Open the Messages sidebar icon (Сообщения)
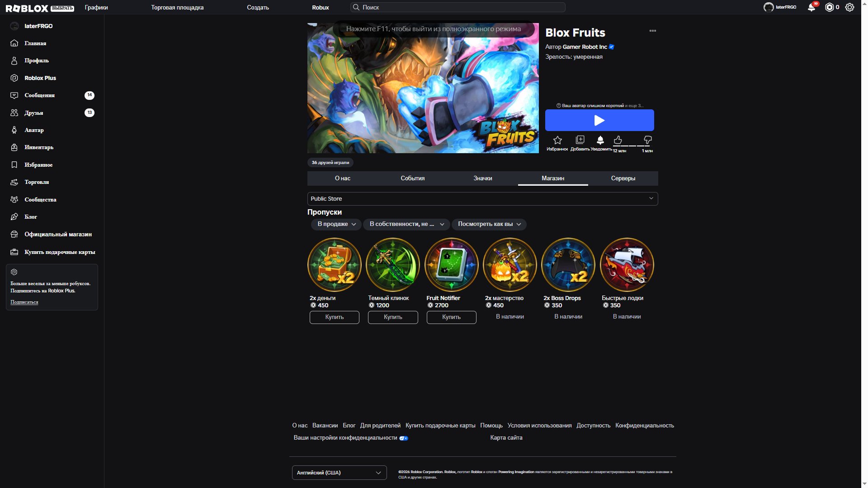Image resolution: width=868 pixels, height=488 pixels. [14, 95]
